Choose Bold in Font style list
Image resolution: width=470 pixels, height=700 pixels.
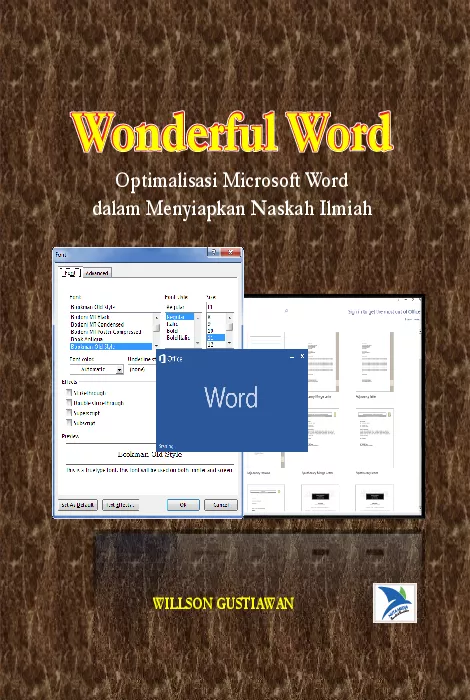click(x=172, y=331)
